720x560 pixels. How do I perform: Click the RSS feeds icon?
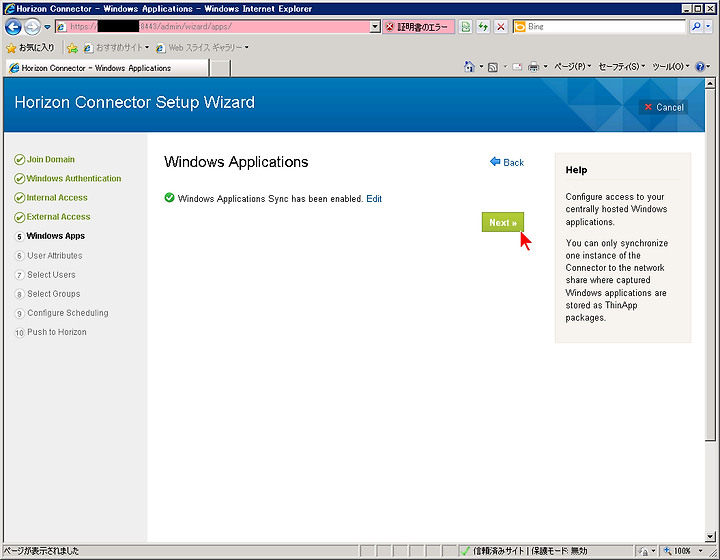click(493, 67)
